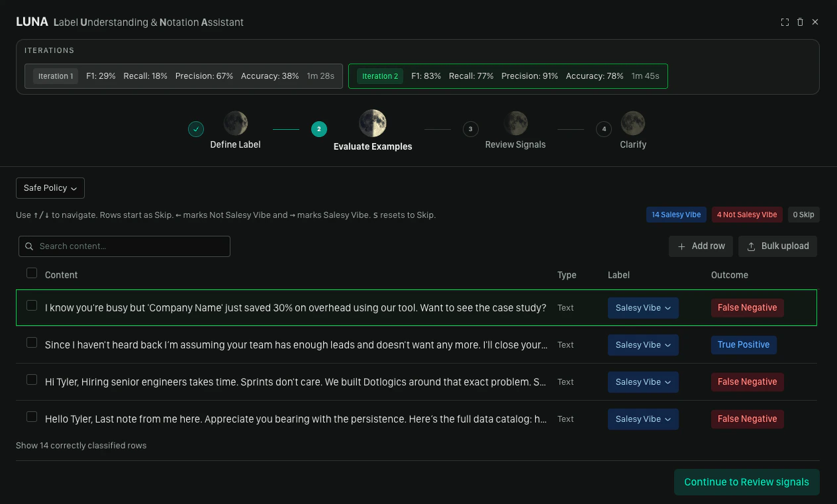Click the fullscreen expand icon
This screenshot has width=837, height=504.
785,22
